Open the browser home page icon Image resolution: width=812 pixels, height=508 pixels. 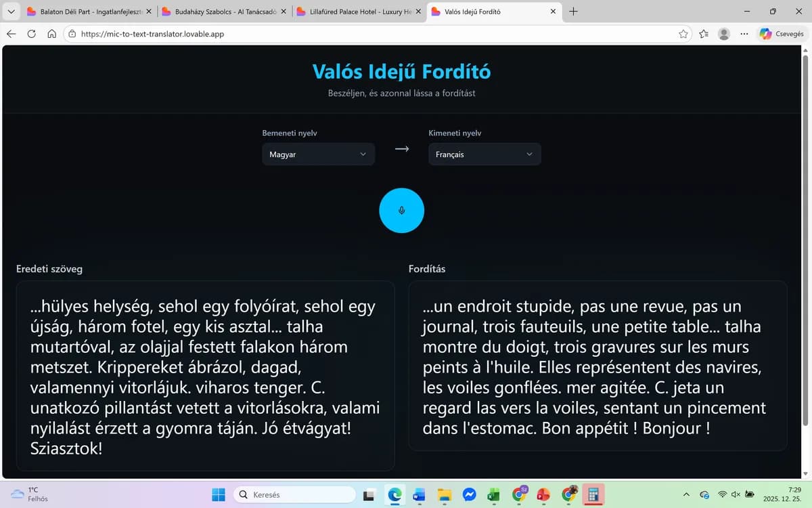tap(51, 34)
